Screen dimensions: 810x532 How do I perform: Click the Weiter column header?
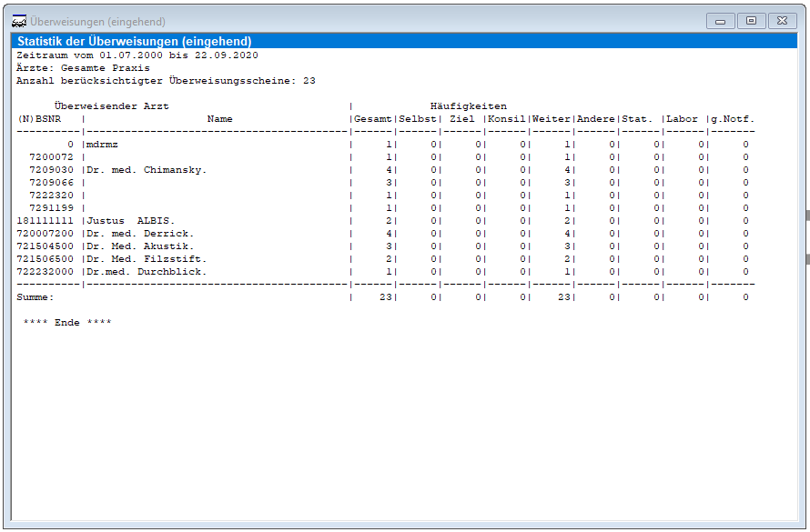(x=552, y=119)
